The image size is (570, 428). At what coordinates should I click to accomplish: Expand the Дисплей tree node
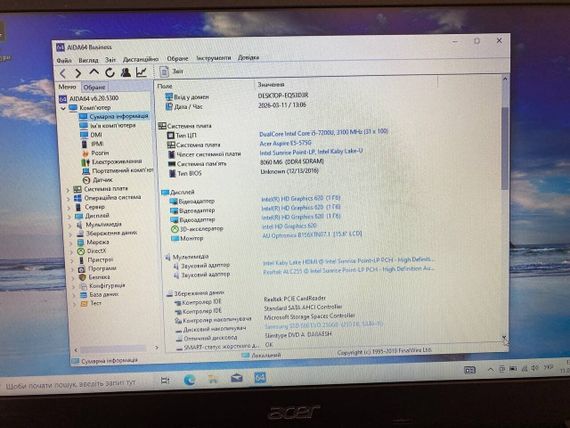point(69,216)
